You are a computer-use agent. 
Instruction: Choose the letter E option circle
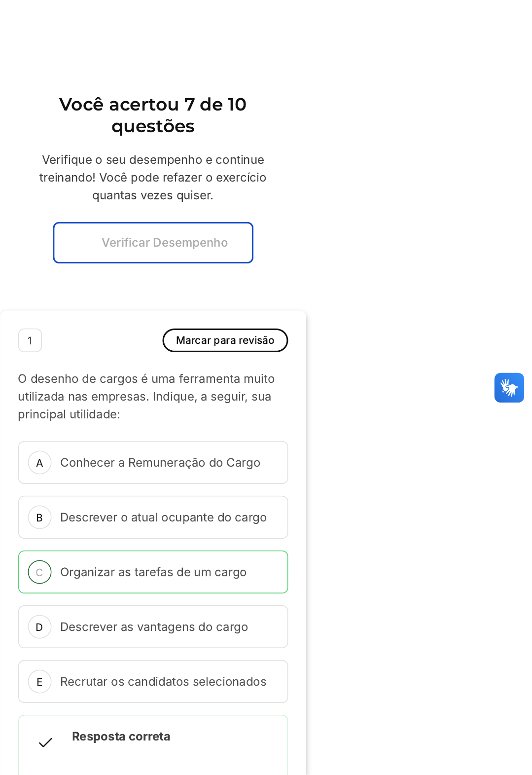[40, 682]
